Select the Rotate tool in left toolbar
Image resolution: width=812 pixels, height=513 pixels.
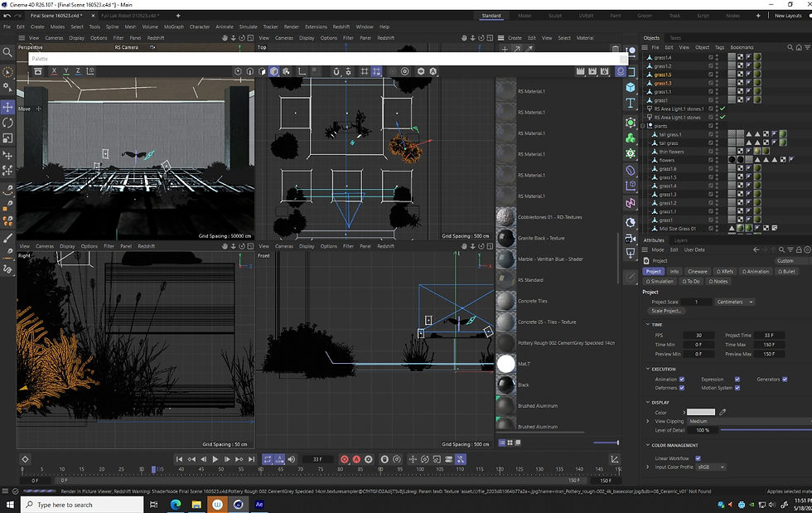point(7,123)
